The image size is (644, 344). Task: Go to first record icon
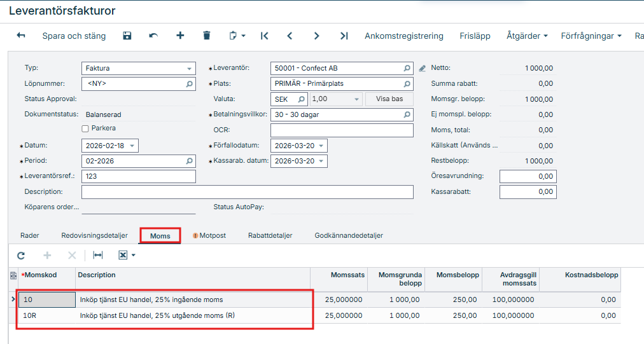[x=264, y=36]
